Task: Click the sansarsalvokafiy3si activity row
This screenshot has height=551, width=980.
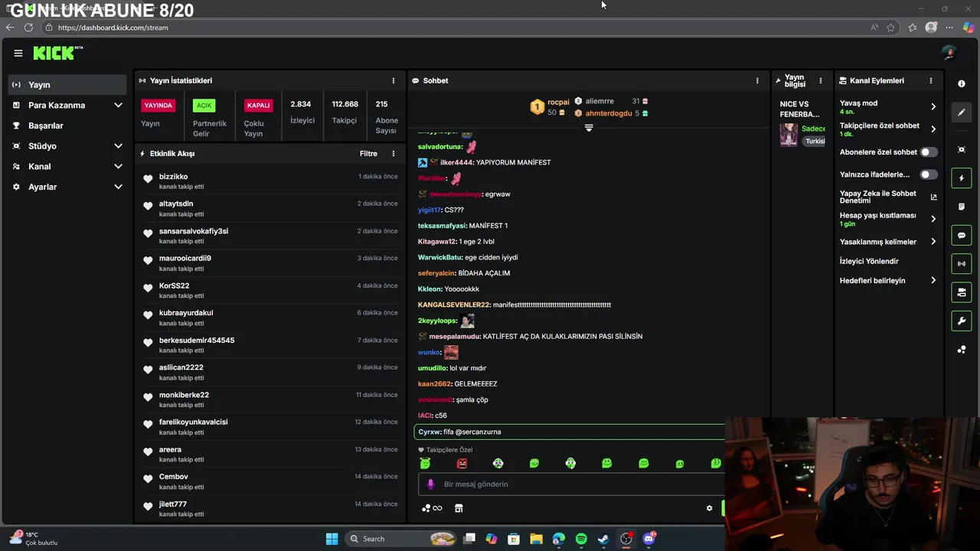Action: pyautogui.click(x=269, y=235)
